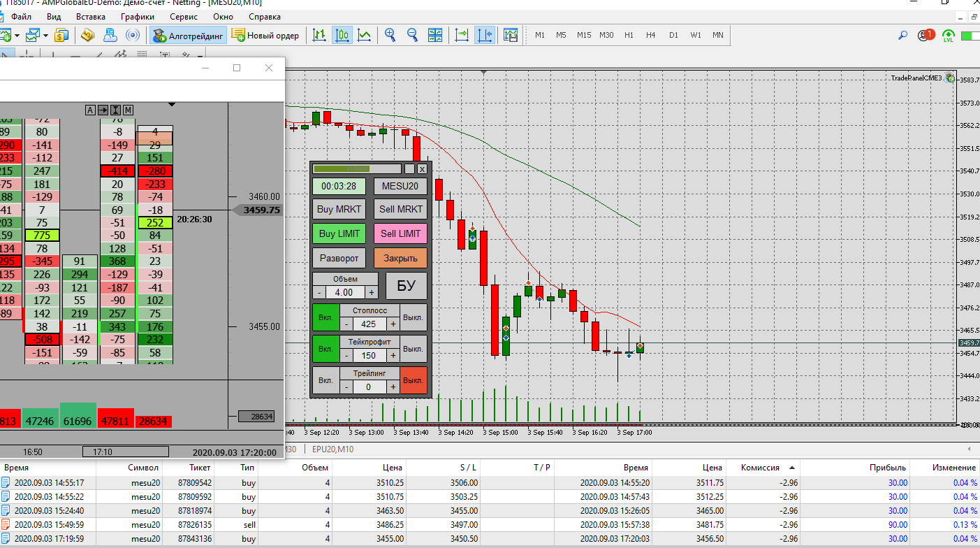This screenshot has width=980, height=548.
Task: Select the D1 timeframe
Action: 673,35
